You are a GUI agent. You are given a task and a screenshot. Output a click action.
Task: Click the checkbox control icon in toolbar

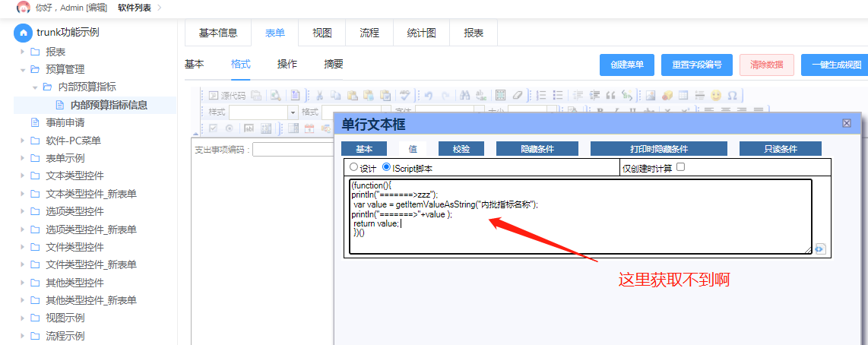213,128
